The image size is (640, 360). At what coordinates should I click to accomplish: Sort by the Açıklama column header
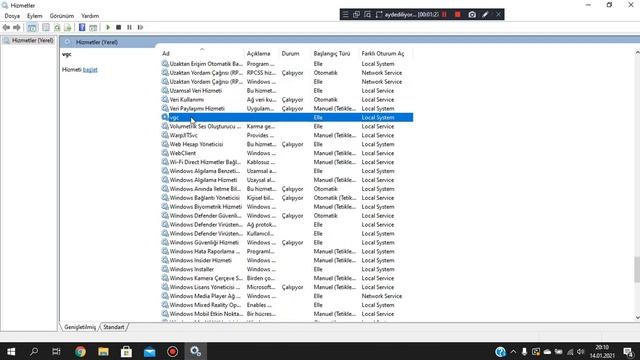coord(262,53)
